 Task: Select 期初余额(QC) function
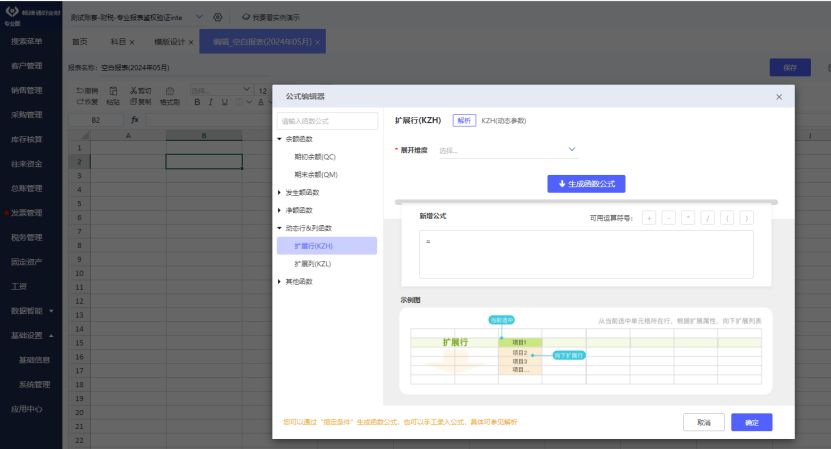314,156
